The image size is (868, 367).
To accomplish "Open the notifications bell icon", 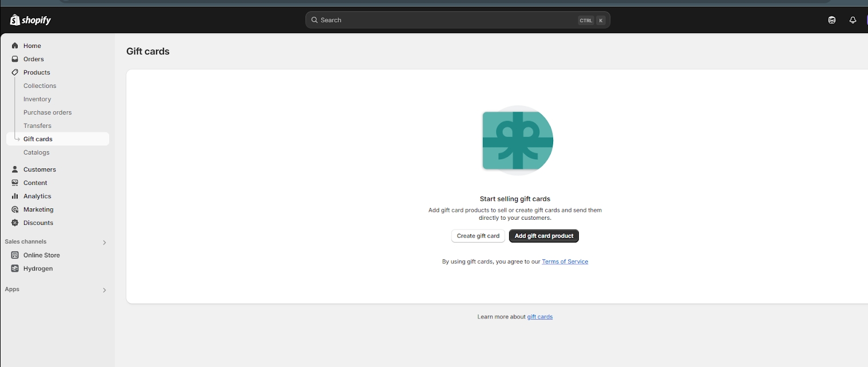I will (853, 20).
